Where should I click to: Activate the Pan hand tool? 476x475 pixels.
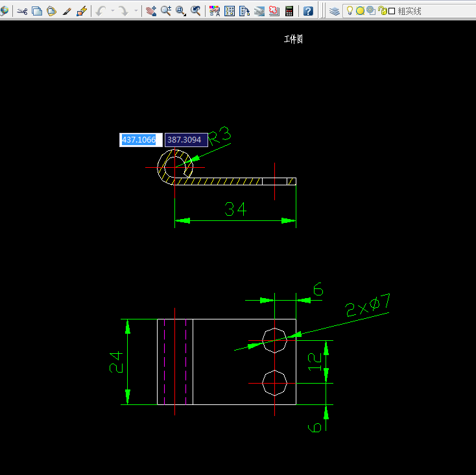pos(150,12)
